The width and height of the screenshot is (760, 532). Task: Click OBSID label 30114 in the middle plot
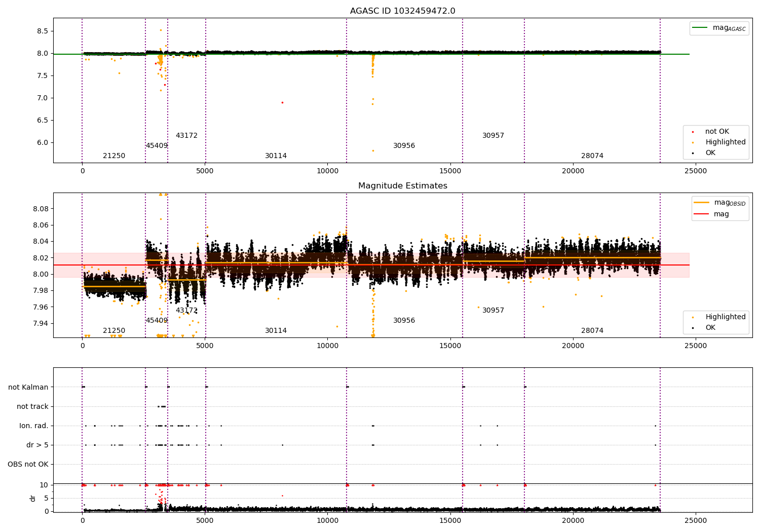(276, 331)
